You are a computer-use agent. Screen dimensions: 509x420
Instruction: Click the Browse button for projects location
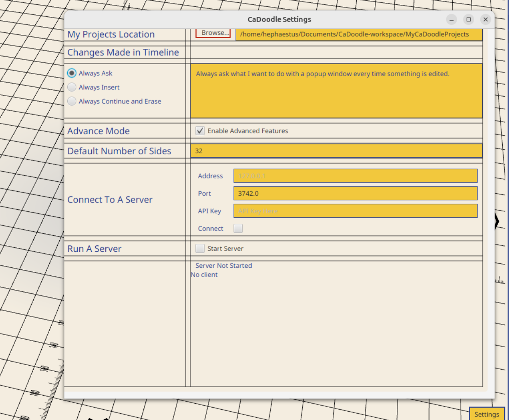(x=213, y=33)
